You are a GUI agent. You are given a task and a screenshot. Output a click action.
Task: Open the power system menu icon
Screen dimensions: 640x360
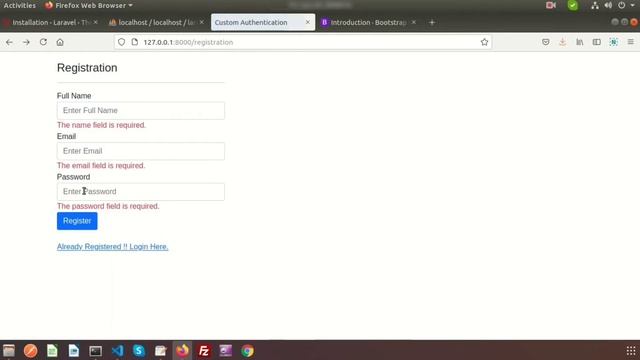click(x=621, y=5)
